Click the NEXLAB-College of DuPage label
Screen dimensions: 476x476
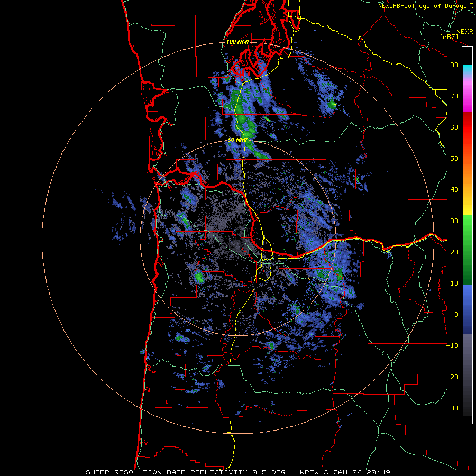pyautogui.click(x=423, y=6)
